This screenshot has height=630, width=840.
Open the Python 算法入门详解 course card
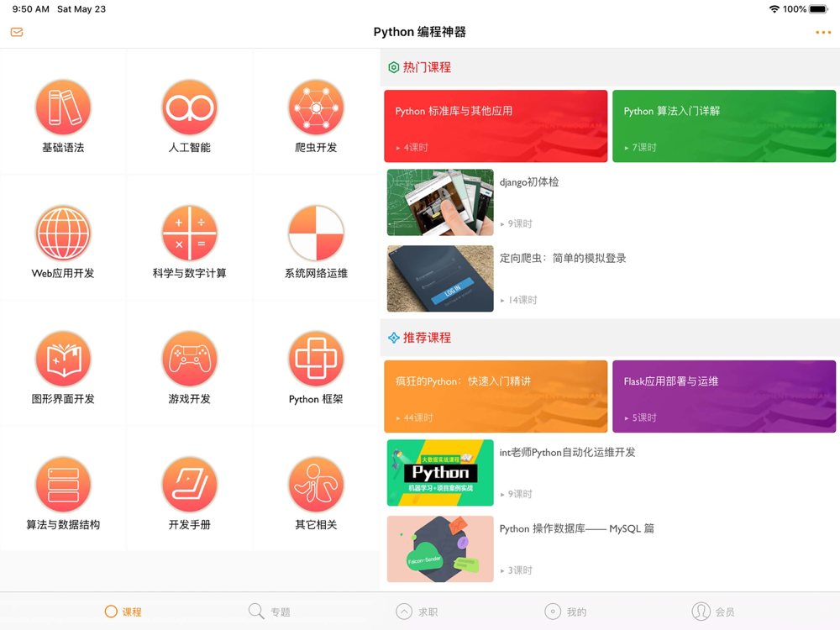724,126
